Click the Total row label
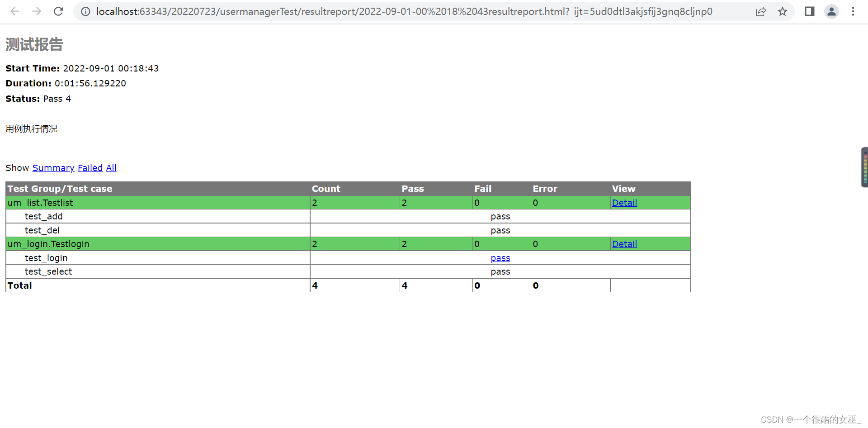Viewport: 868px width, 428px height. tap(20, 285)
